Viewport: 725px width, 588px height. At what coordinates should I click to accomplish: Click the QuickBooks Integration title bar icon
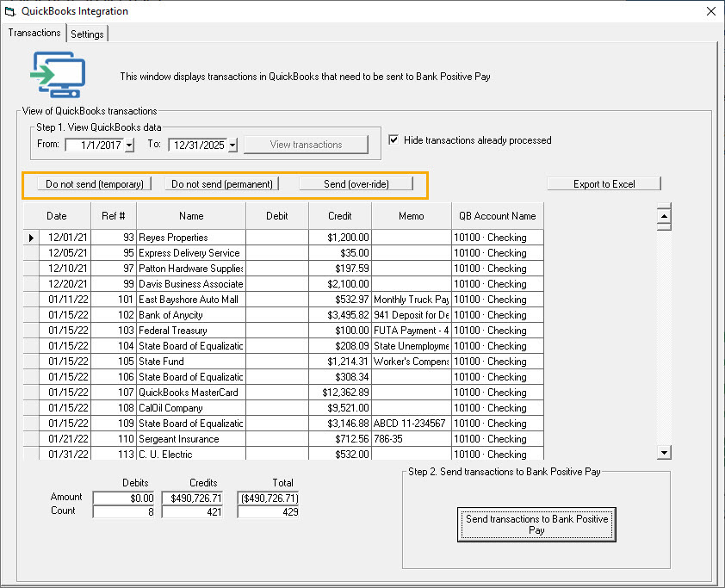tap(10, 11)
